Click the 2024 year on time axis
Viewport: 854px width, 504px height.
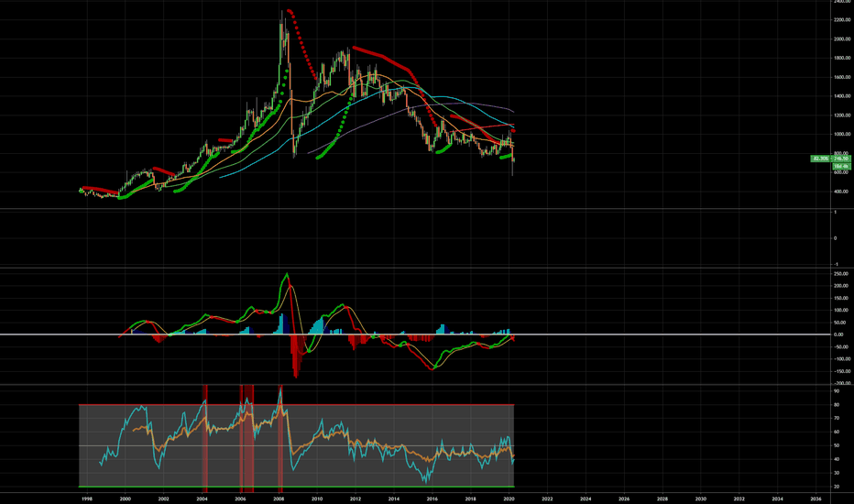pos(586,499)
